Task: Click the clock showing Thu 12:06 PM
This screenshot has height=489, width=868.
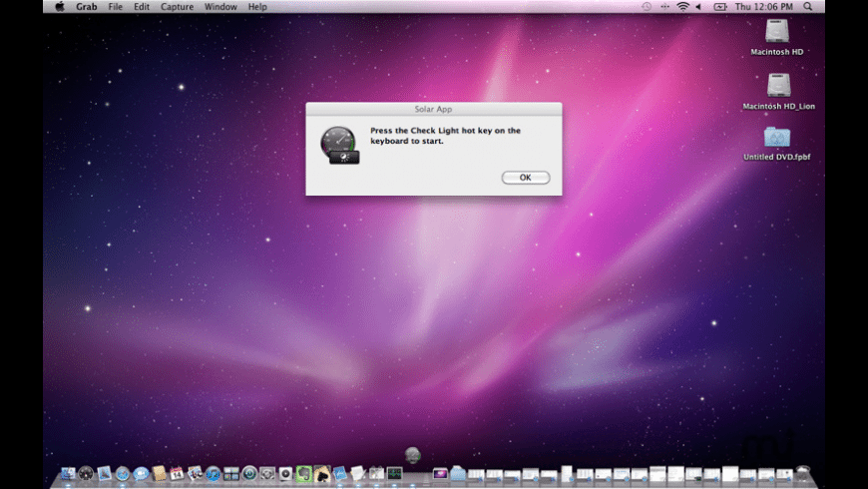Action: pos(763,7)
